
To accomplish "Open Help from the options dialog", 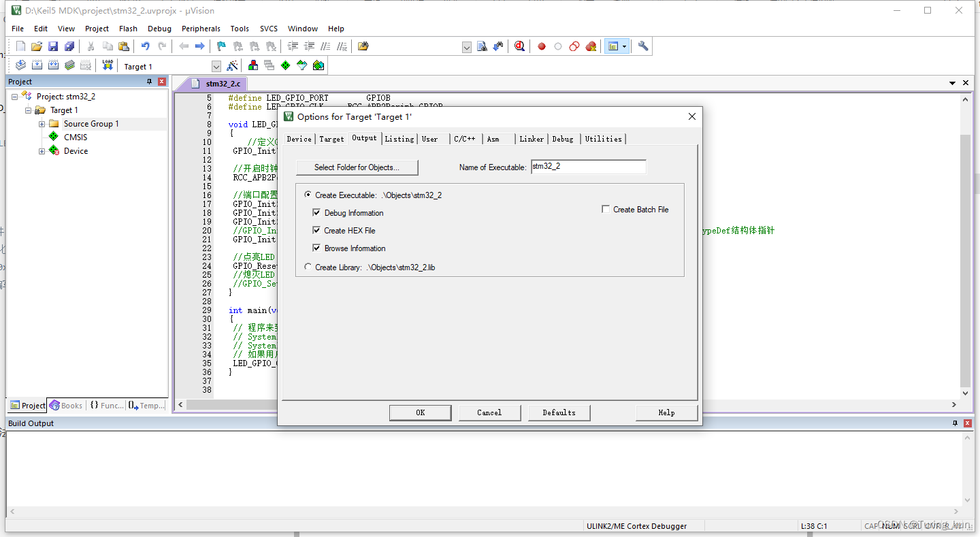I will point(666,412).
